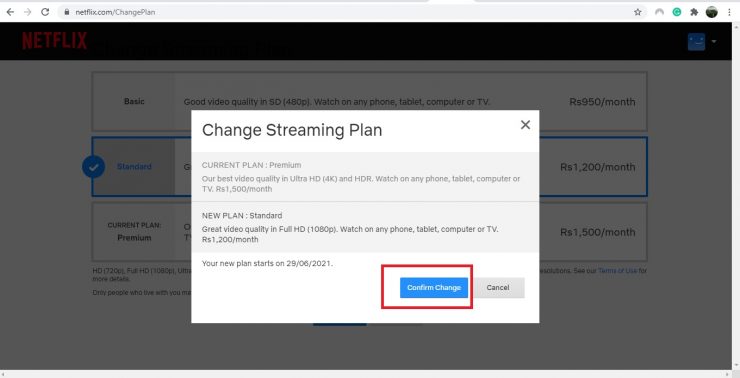Click the Netflix logo
The image size is (740, 378).
[54, 41]
